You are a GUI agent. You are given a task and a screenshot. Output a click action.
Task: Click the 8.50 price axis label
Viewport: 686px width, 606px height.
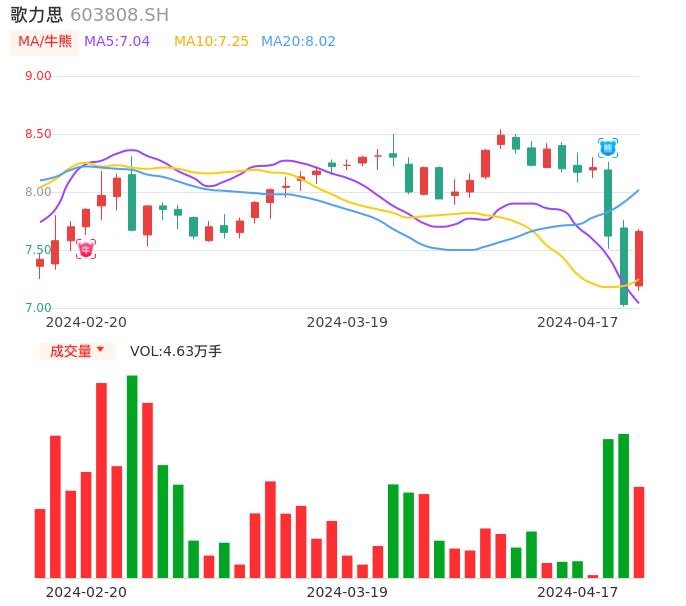tap(38, 134)
